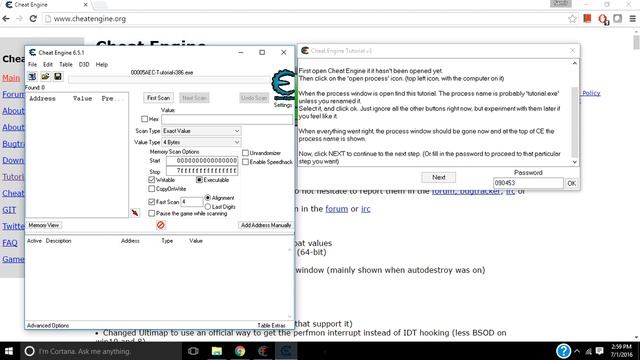
Task: Click the floppy disk save icon
Action: click(x=58, y=76)
